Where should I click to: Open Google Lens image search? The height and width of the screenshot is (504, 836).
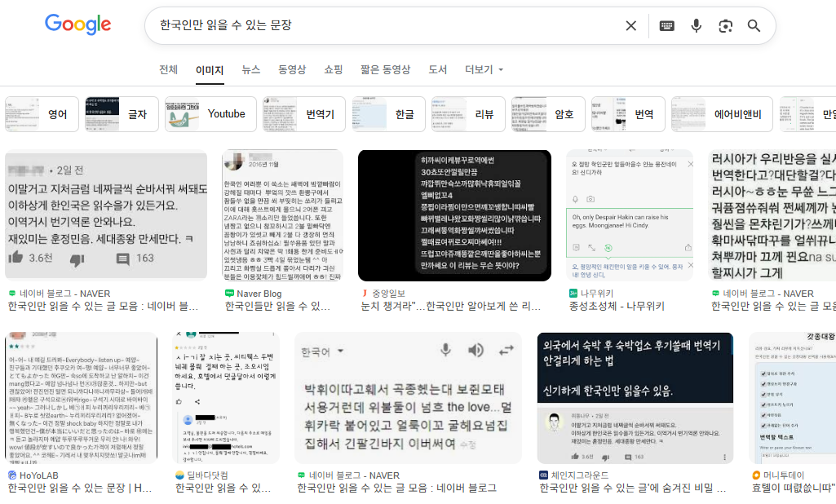click(725, 25)
